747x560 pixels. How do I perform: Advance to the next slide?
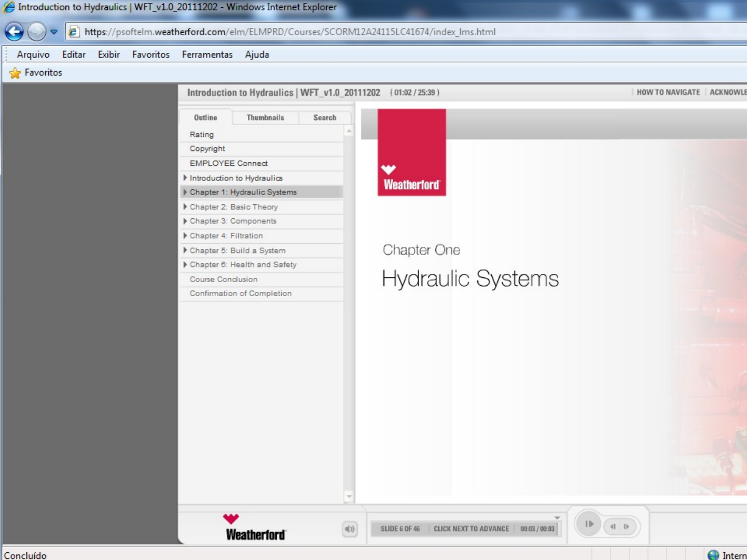pos(627,526)
